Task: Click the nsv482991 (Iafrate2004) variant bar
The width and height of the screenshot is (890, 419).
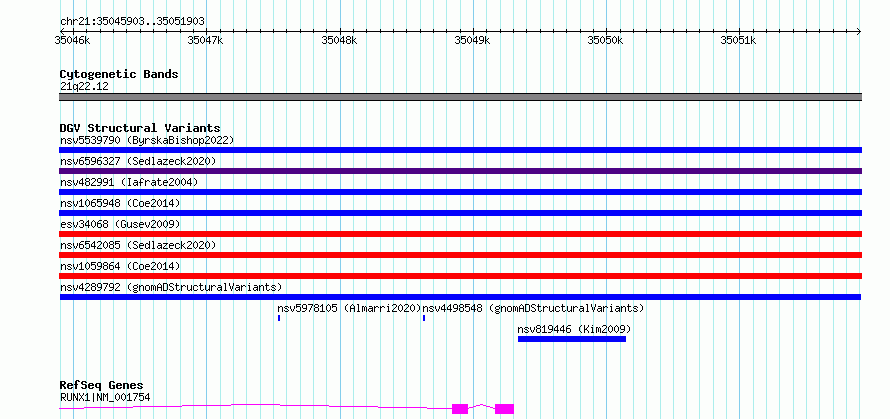Action: [460, 192]
